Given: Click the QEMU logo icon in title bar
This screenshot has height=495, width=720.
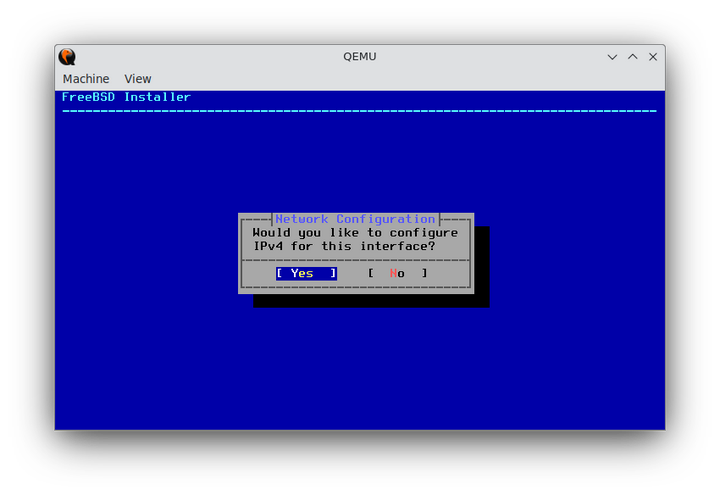Looking at the screenshot, I should click(x=67, y=57).
